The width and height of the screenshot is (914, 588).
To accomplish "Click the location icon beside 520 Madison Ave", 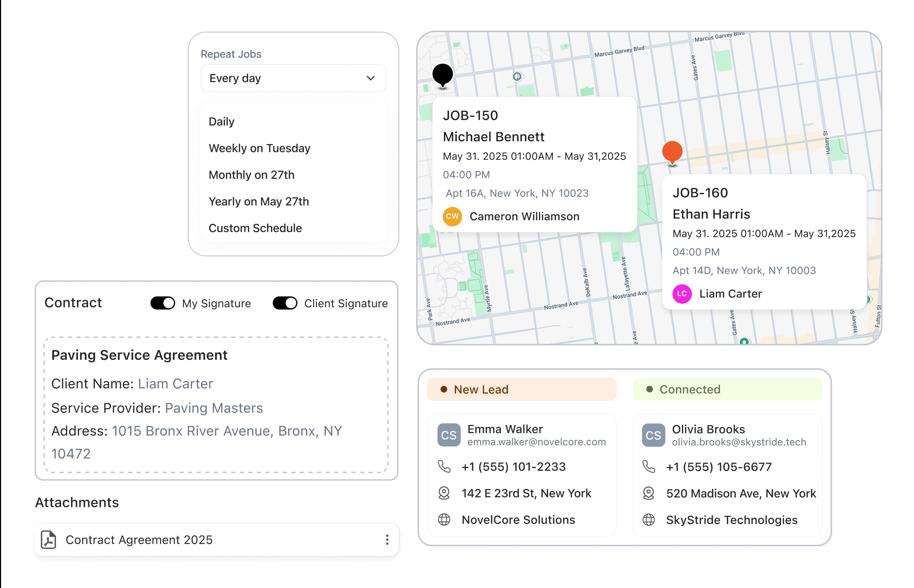I will pyautogui.click(x=648, y=493).
